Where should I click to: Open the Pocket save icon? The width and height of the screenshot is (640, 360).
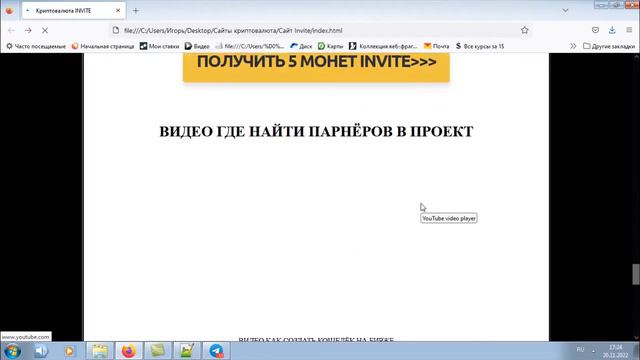(596, 30)
